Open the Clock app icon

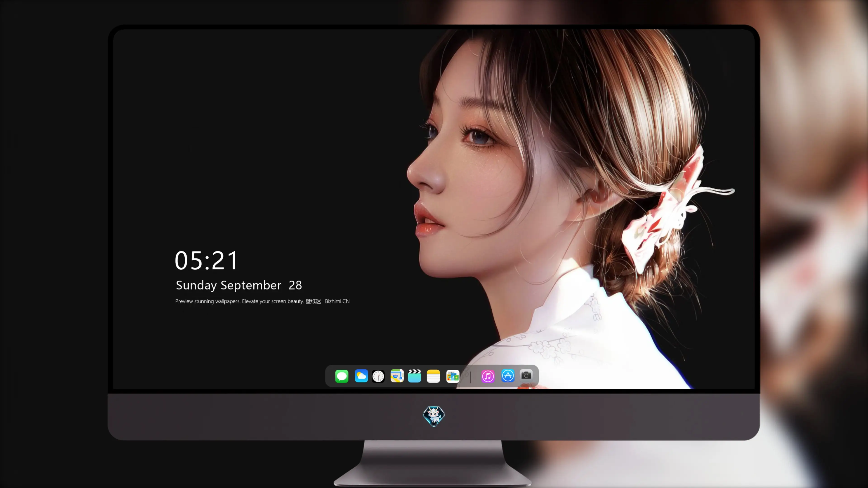(x=378, y=376)
